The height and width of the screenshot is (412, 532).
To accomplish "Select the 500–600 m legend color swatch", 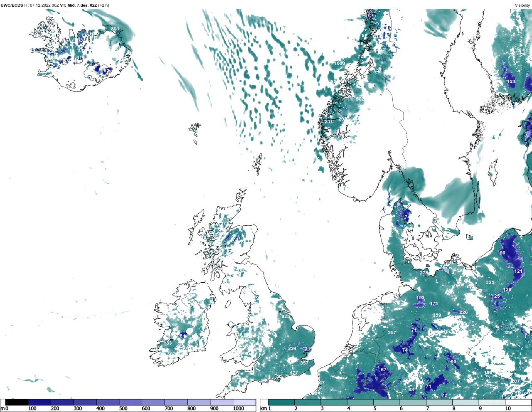I will pyautogui.click(x=131, y=402).
